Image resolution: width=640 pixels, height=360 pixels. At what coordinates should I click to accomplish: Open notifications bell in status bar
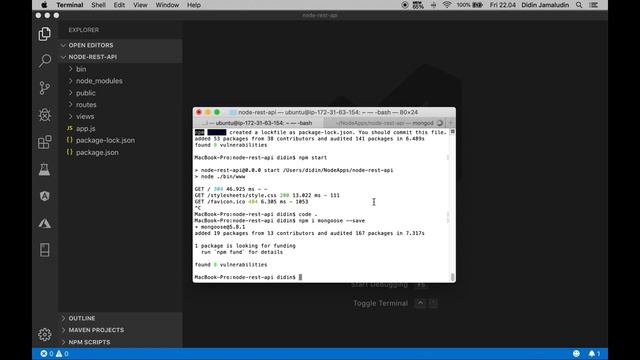click(x=594, y=354)
